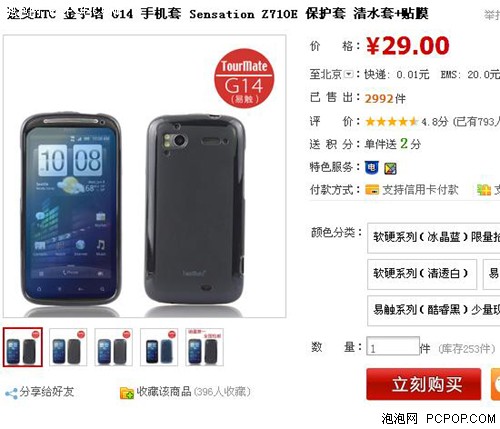Viewport: 500px width, 429px height.
Task: Click the green-yellow payment icon at right
Action: click(484, 190)
